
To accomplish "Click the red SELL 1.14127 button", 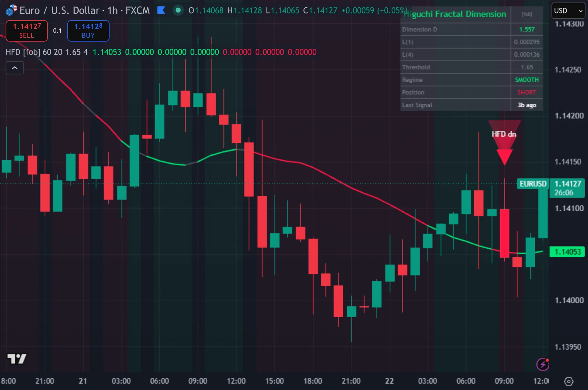I will coord(27,31).
